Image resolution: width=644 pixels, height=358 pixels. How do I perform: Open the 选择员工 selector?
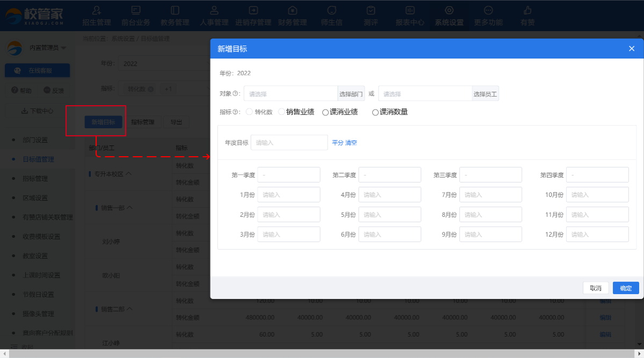click(x=486, y=94)
